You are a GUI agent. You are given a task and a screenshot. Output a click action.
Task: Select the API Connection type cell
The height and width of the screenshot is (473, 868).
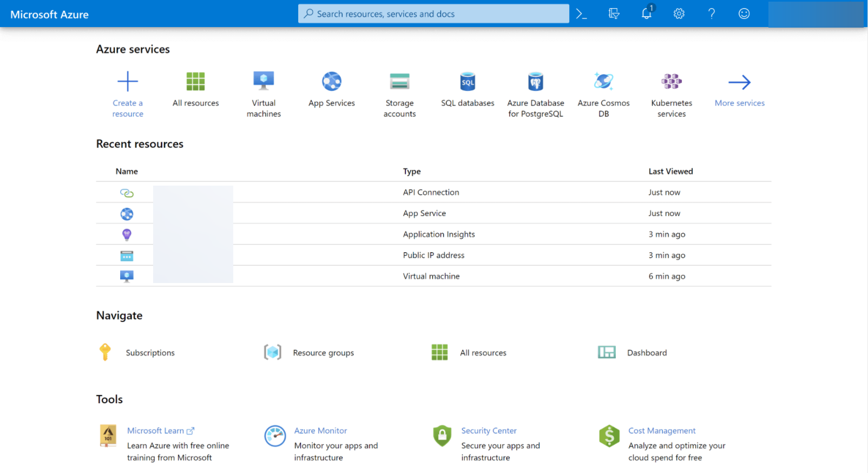(431, 192)
